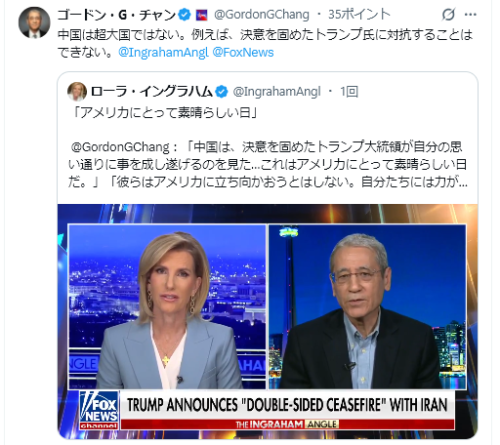Click the 35ポイント timestamp
This screenshot has width=500, height=445.
pos(359,15)
